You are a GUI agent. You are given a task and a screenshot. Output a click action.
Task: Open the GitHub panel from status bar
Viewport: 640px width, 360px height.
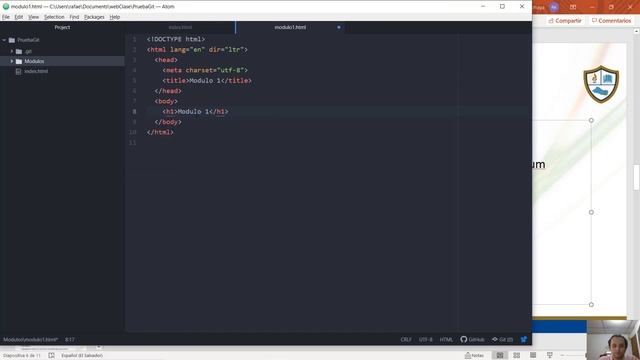[x=472, y=340]
